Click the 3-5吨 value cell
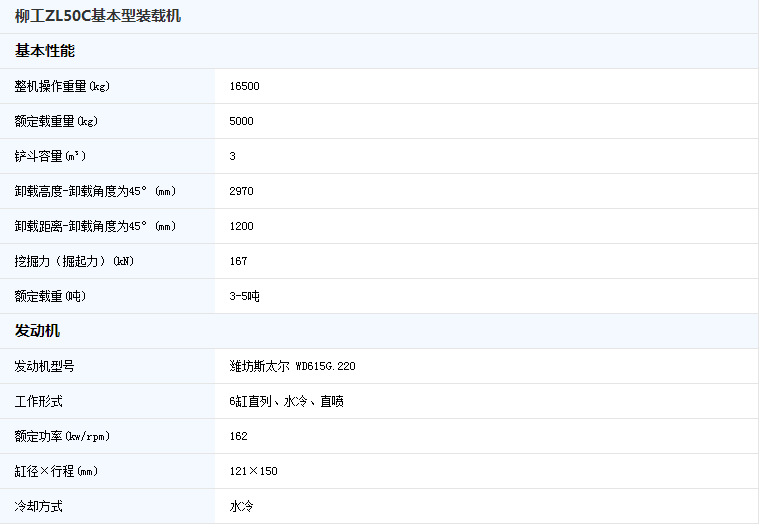Viewport: 761px width, 532px height. coord(245,297)
